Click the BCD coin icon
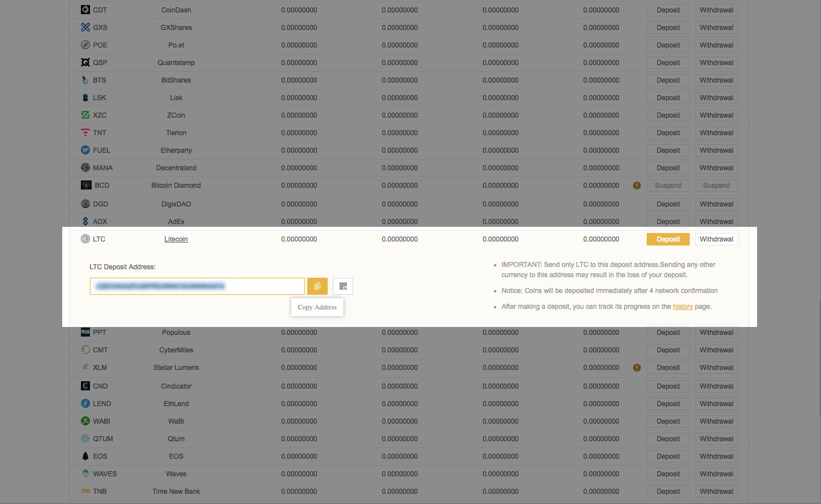This screenshot has width=821, height=504. 86,185
